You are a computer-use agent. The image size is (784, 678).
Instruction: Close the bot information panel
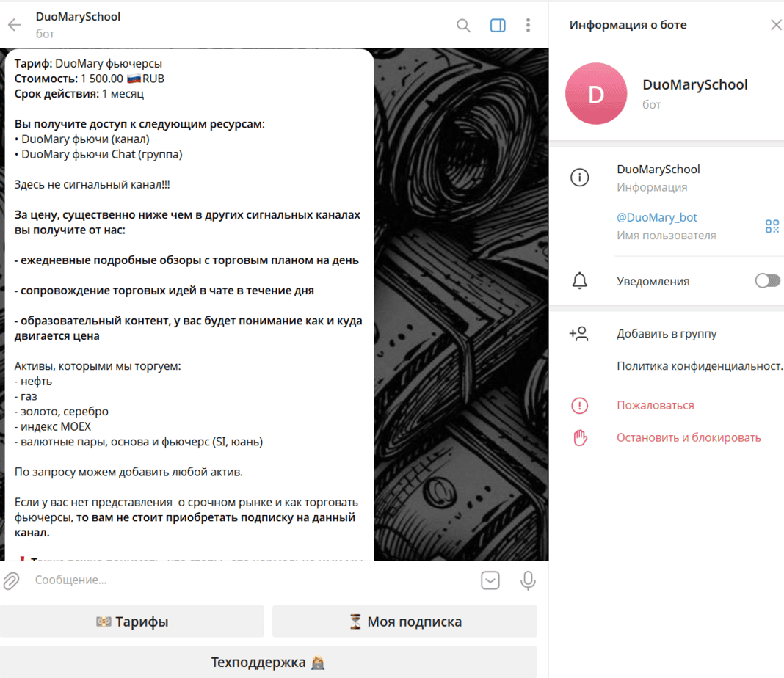[x=775, y=25]
